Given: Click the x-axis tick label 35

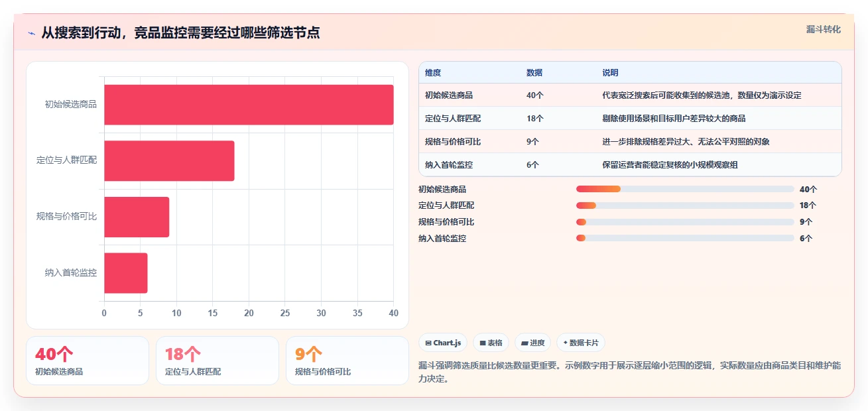Looking at the screenshot, I should click(357, 313).
